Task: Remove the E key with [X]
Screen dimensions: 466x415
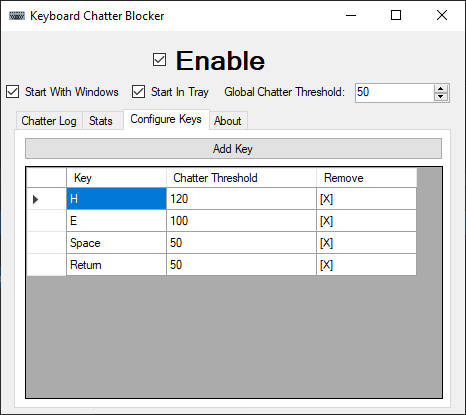Action: [x=366, y=221]
